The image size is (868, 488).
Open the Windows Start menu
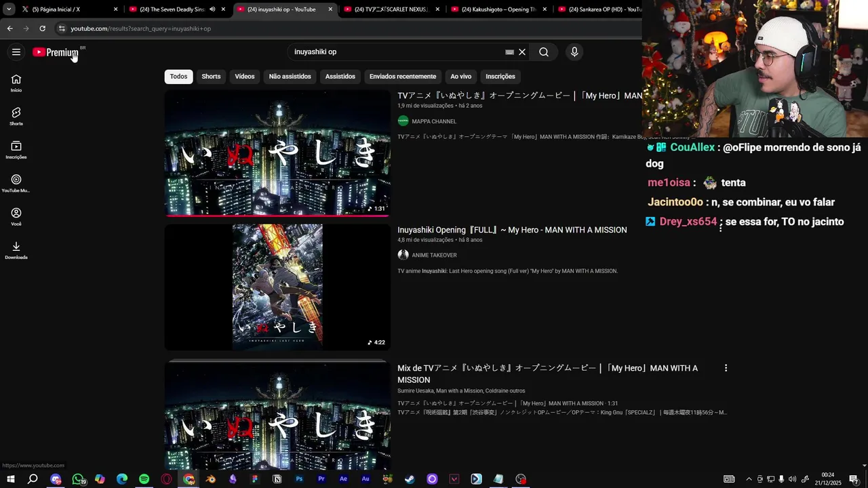click(11, 479)
